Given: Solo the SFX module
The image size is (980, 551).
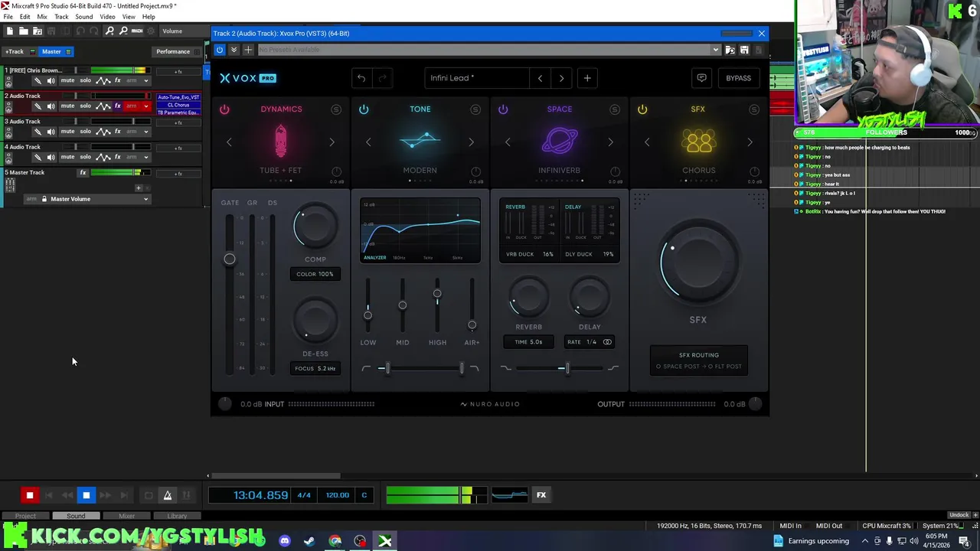Looking at the screenshot, I should [x=754, y=109].
